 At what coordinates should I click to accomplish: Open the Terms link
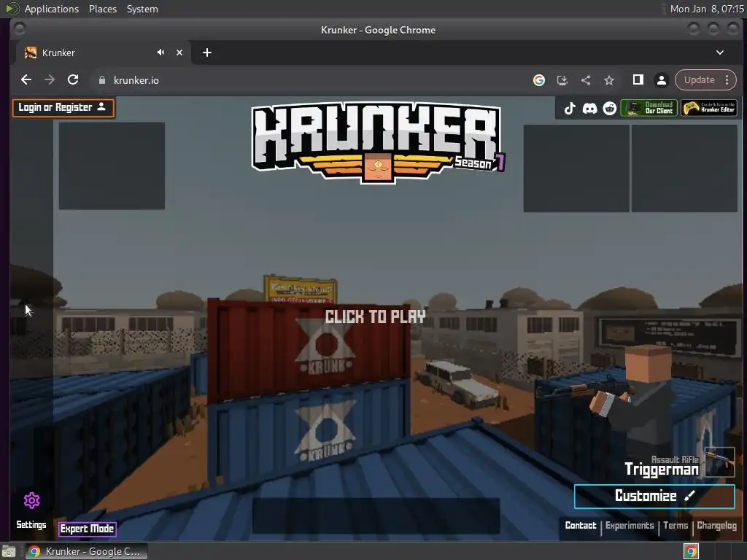676,525
